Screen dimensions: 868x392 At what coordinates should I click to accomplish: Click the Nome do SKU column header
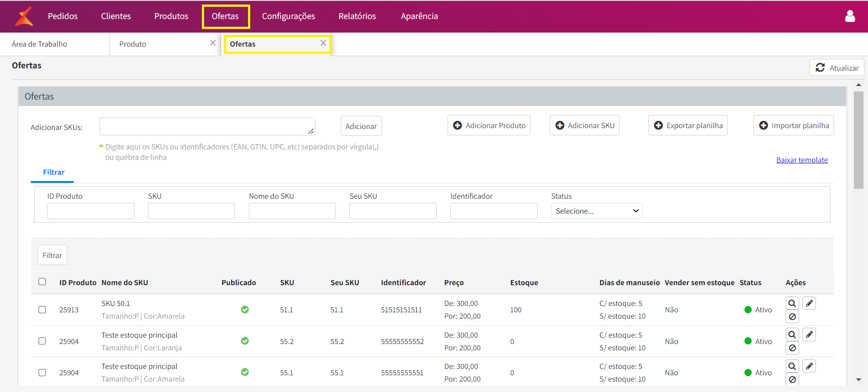(x=125, y=282)
